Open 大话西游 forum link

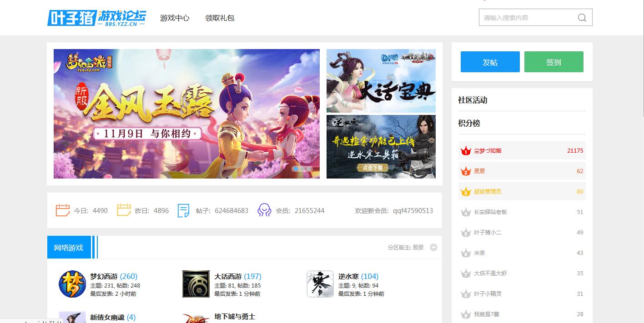pos(228,276)
